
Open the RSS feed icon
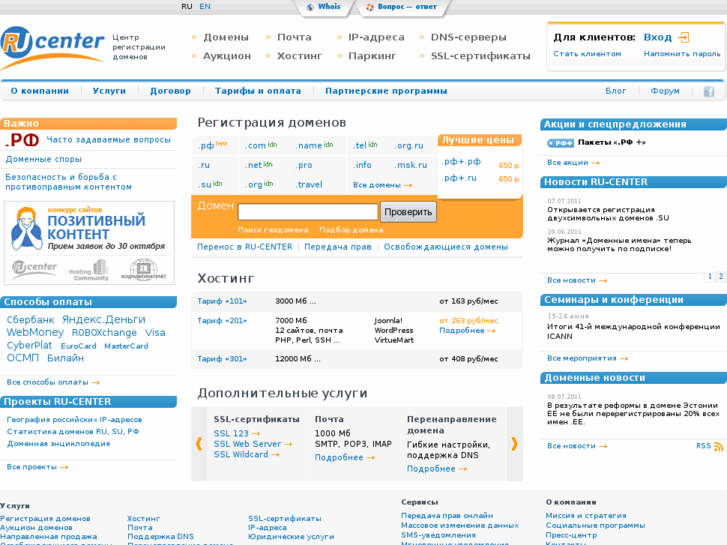[718, 446]
